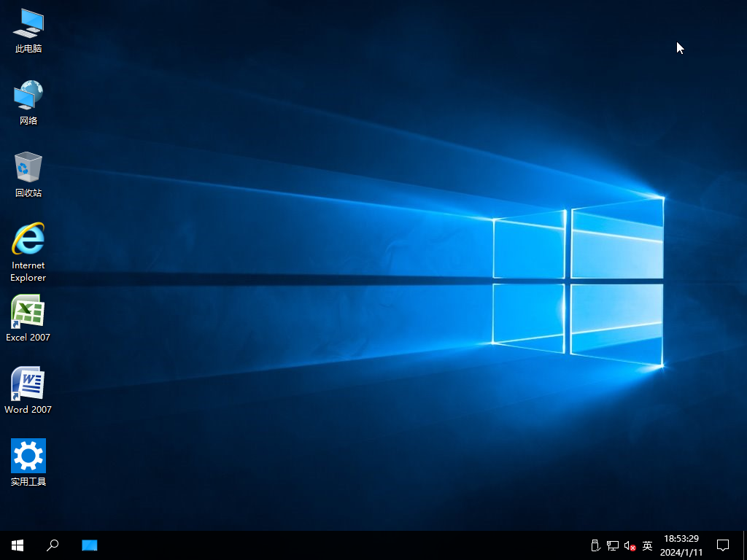
Task: Select the Internet Explorer desktop shortcut
Action: click(x=28, y=252)
